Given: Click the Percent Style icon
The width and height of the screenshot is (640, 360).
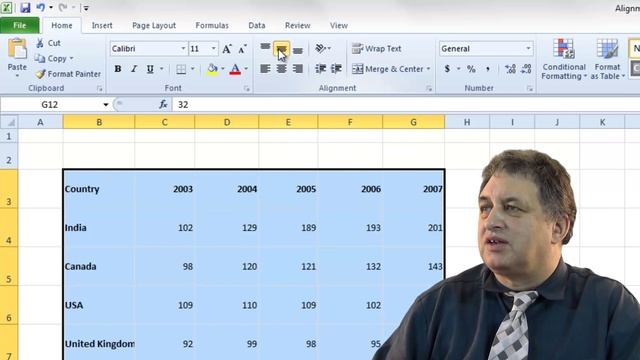Looking at the screenshot, I should [471, 69].
